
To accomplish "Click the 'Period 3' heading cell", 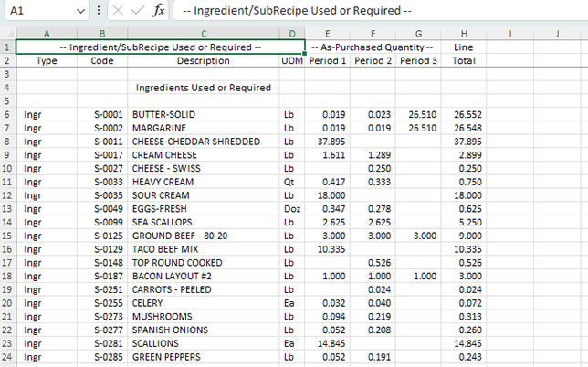I will [x=418, y=61].
